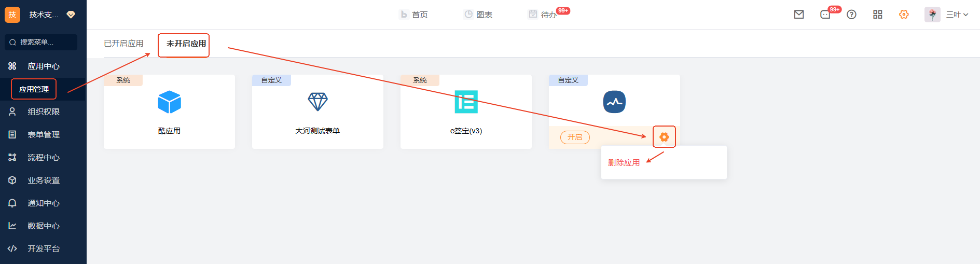Expand the 三叶 user dropdown
This screenshot has width=980, height=264.
(957, 15)
